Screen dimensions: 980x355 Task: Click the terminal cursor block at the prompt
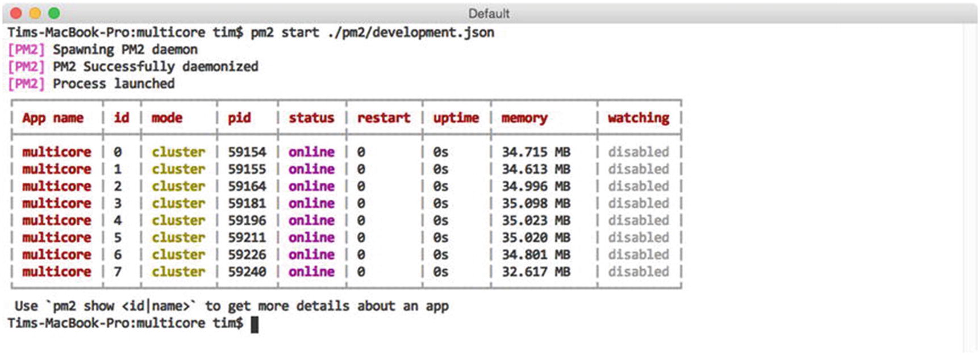(x=255, y=324)
